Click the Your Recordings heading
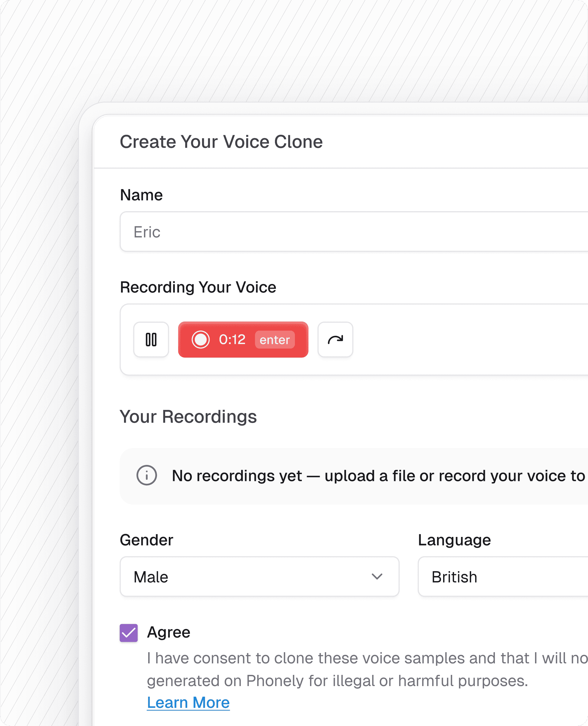Viewport: 588px width, 726px height. click(x=188, y=417)
